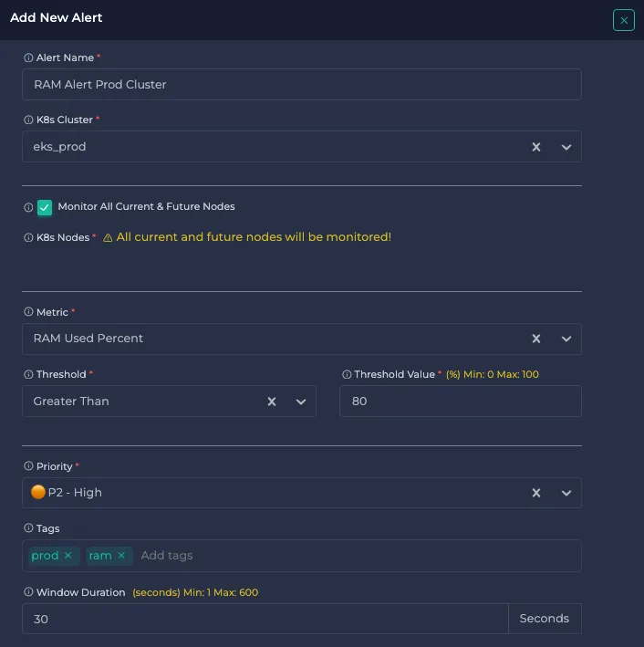Expand the Priority dropdown

566,493
